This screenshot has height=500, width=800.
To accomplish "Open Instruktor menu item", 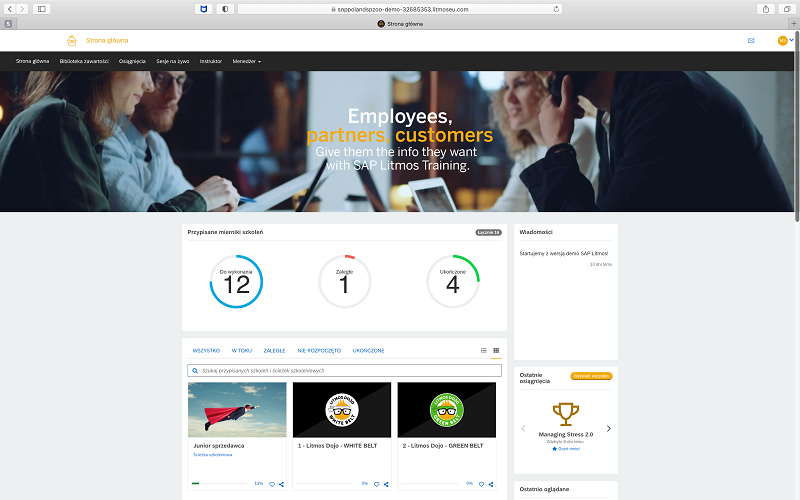I will pos(211,61).
